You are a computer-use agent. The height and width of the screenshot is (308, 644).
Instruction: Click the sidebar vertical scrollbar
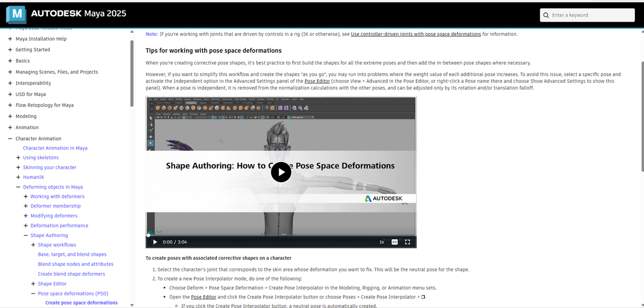click(132, 73)
